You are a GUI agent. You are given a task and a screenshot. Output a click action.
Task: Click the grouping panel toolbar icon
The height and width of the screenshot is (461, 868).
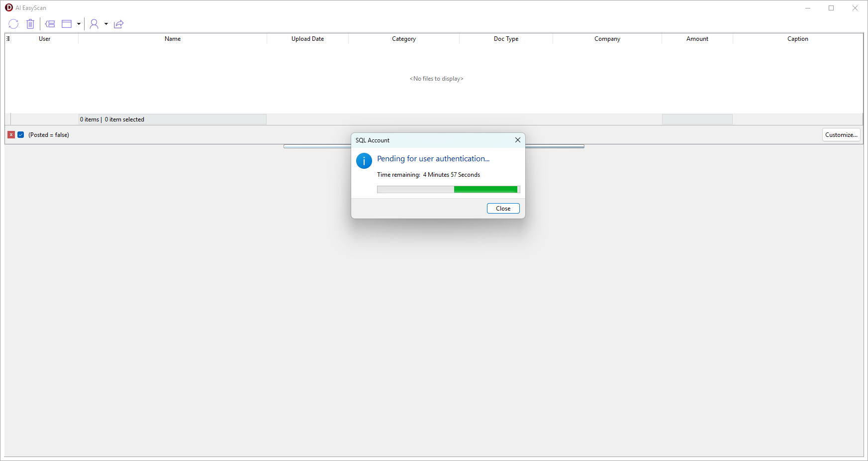50,24
